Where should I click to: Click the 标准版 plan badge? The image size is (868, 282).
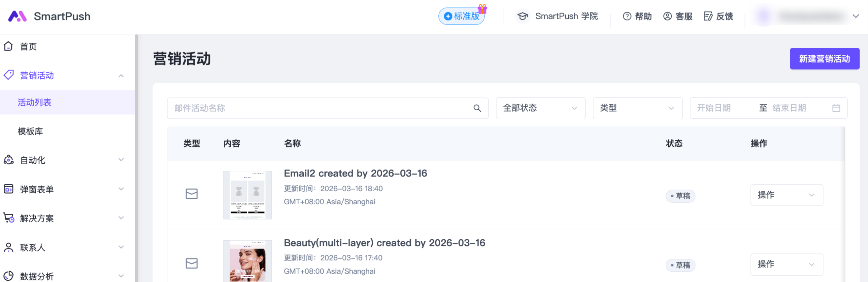[x=461, y=16]
